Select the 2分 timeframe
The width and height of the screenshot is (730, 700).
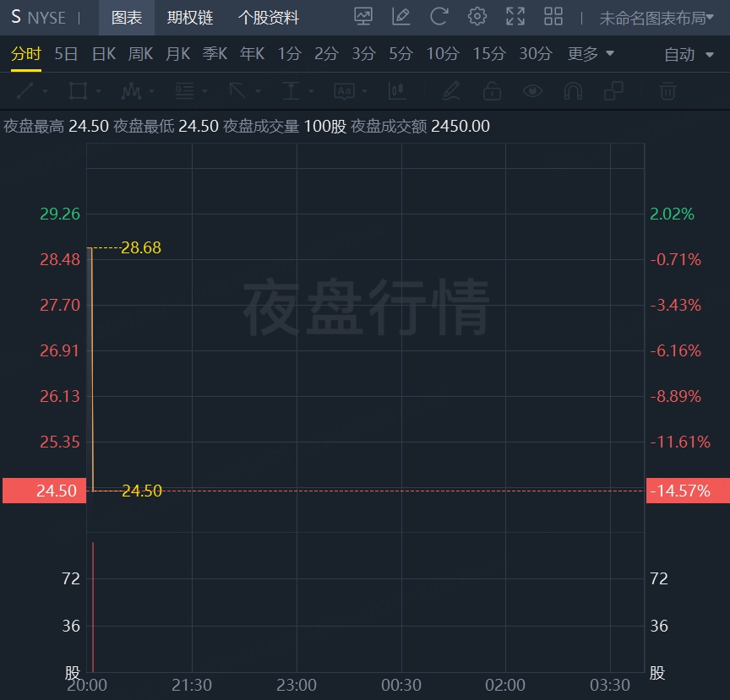pos(326,54)
